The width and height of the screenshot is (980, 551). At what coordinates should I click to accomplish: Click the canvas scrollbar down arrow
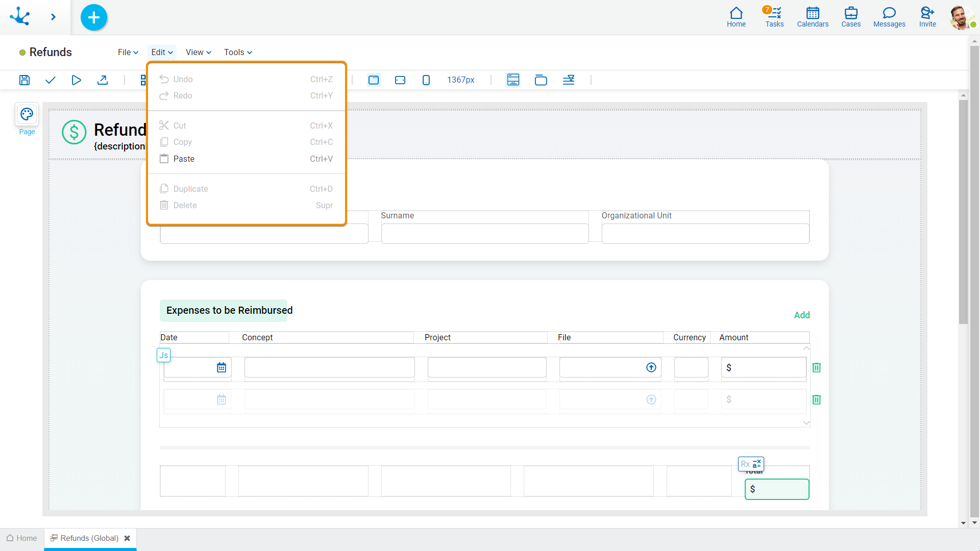tap(963, 523)
